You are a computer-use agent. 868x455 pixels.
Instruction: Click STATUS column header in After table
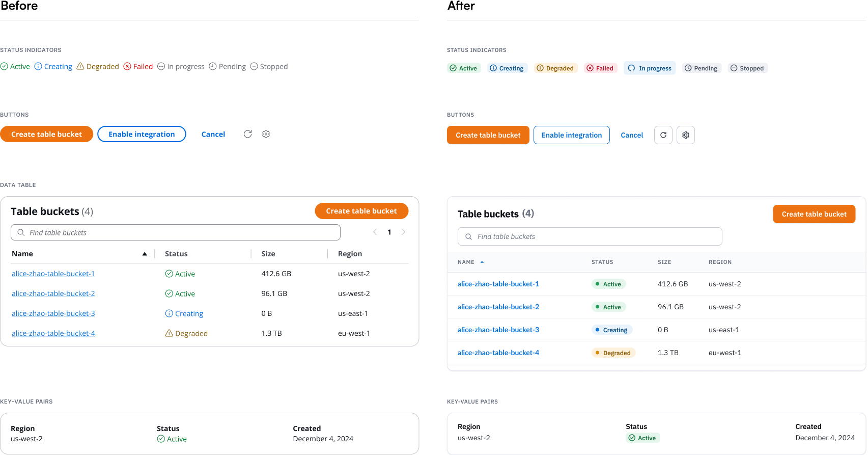(x=602, y=262)
